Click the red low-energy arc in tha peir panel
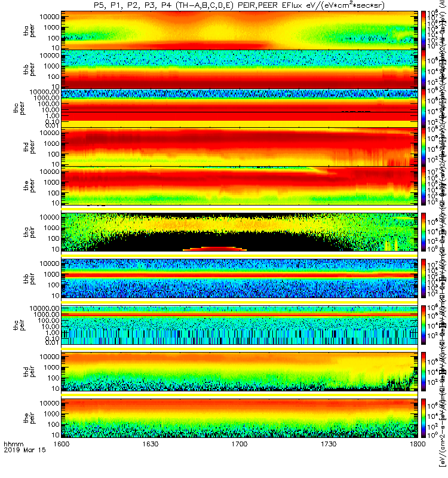448x478 pixels. coord(214,249)
